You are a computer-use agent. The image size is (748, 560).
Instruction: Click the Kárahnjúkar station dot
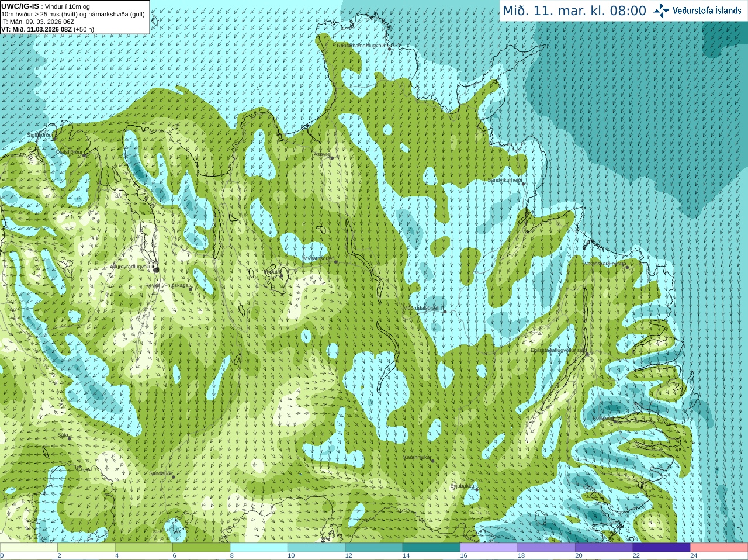pyautogui.click(x=432, y=461)
